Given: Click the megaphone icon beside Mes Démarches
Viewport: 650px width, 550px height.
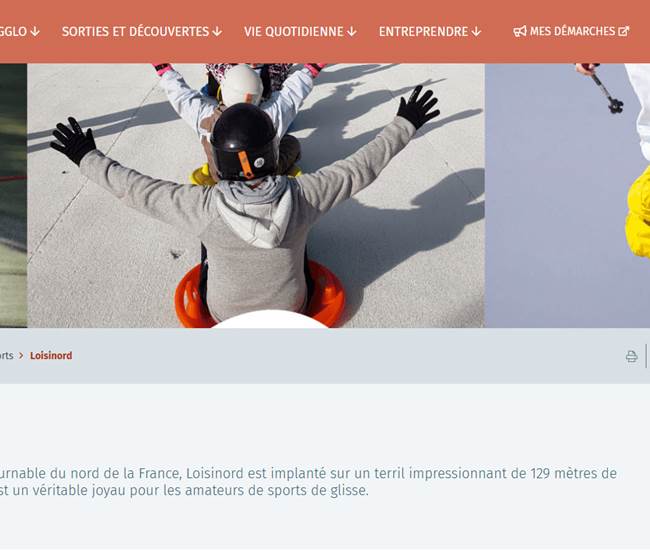Looking at the screenshot, I should (x=520, y=31).
